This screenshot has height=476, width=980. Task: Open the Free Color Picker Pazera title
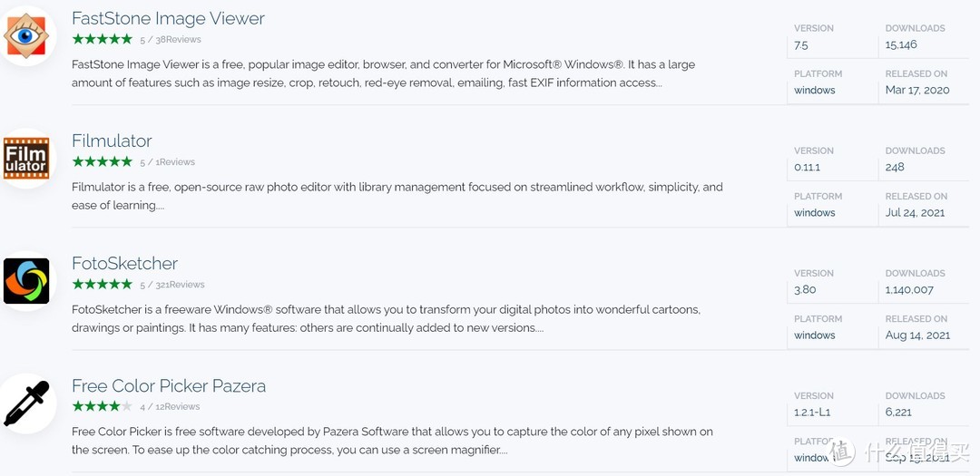[169, 385]
